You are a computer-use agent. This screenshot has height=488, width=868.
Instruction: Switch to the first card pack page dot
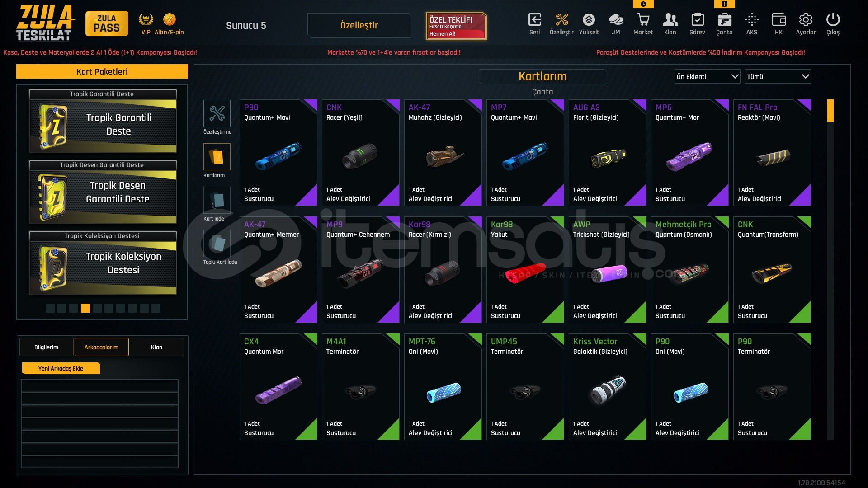click(50, 308)
